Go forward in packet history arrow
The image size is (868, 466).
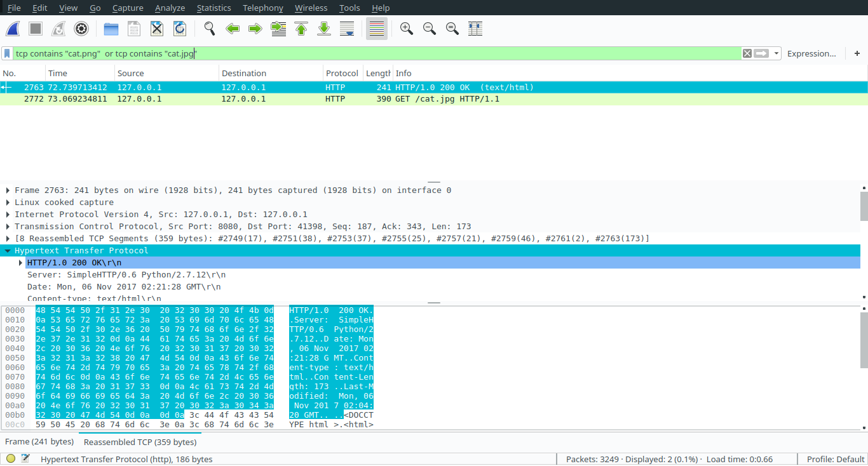255,29
